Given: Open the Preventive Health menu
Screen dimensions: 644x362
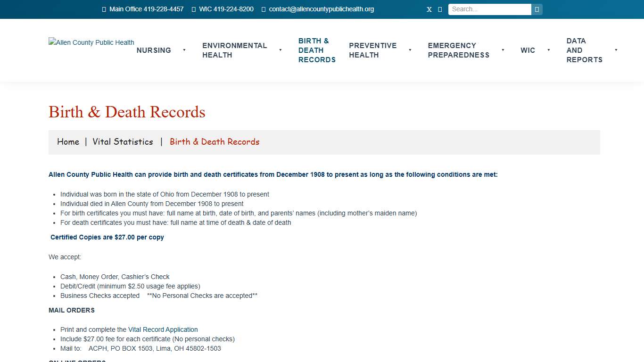Looking at the screenshot, I should (x=372, y=50).
